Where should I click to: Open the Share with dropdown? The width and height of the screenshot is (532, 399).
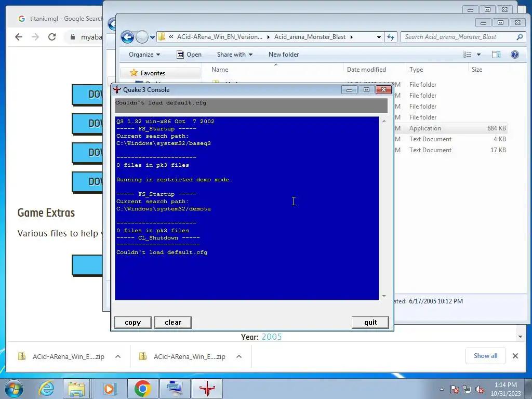click(235, 55)
